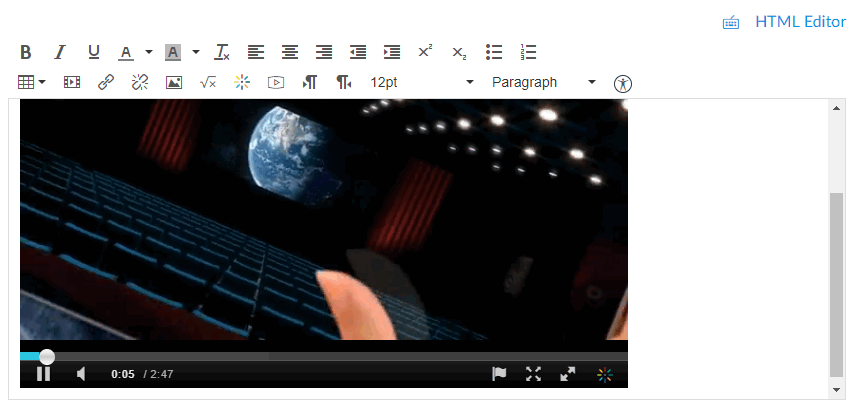Click the keyboard shortcuts icon
This screenshot has height=403, width=861.
tap(731, 23)
